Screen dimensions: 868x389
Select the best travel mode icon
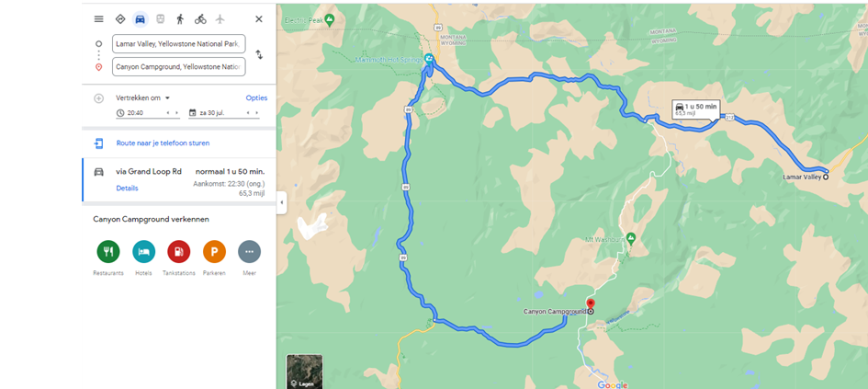(120, 18)
